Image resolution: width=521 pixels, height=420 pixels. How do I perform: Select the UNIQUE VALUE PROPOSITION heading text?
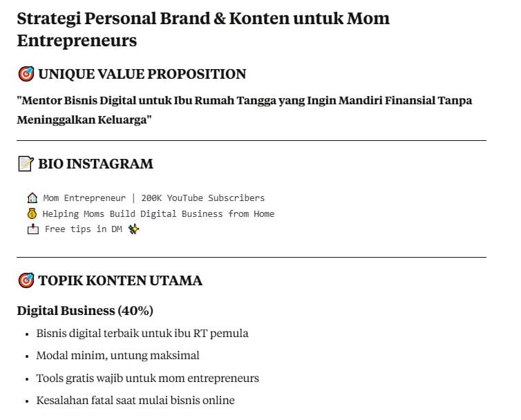142,74
